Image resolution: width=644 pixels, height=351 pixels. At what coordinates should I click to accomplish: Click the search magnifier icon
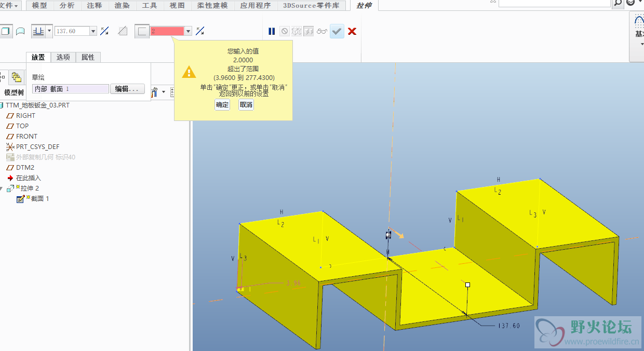(618, 3)
